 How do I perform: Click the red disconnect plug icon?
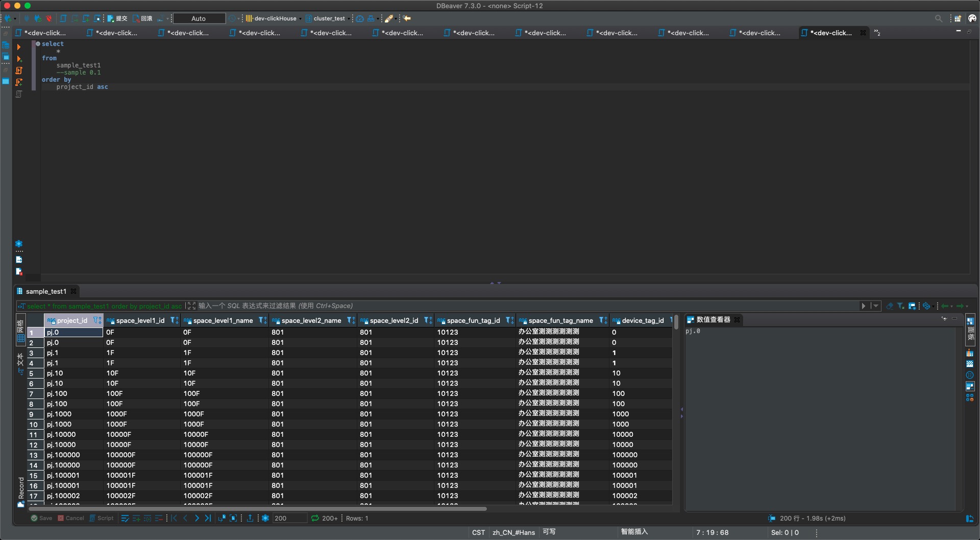point(49,18)
